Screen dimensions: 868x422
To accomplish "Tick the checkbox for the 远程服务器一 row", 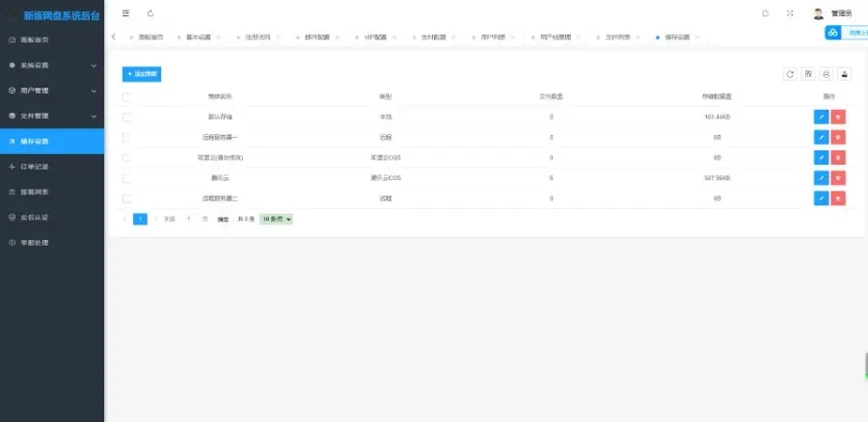I will coord(126,137).
